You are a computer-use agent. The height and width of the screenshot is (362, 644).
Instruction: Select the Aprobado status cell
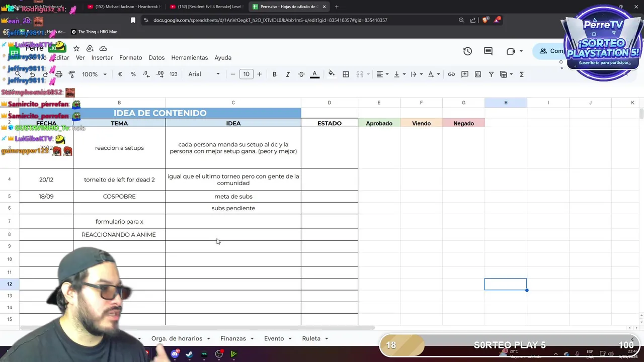[379, 123]
